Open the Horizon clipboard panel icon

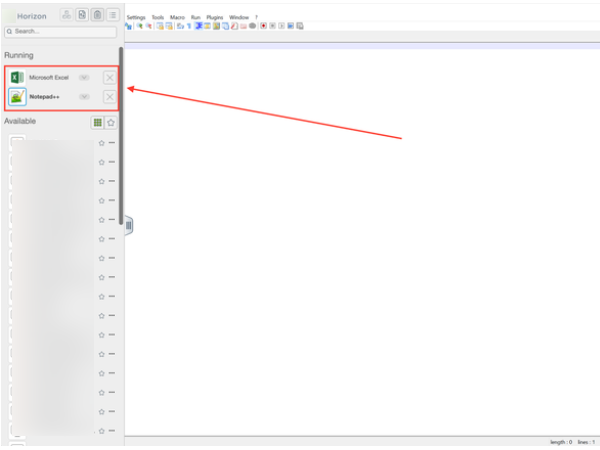pyautogui.click(x=97, y=15)
